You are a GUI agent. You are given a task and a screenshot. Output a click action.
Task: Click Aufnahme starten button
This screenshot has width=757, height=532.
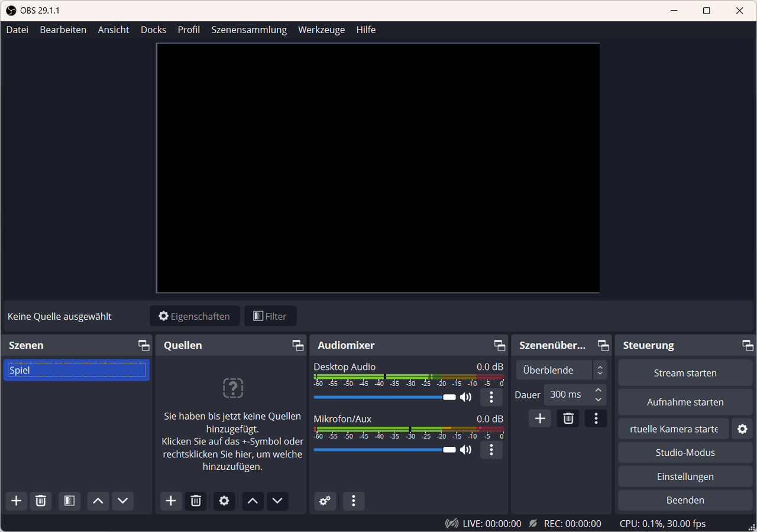point(685,402)
